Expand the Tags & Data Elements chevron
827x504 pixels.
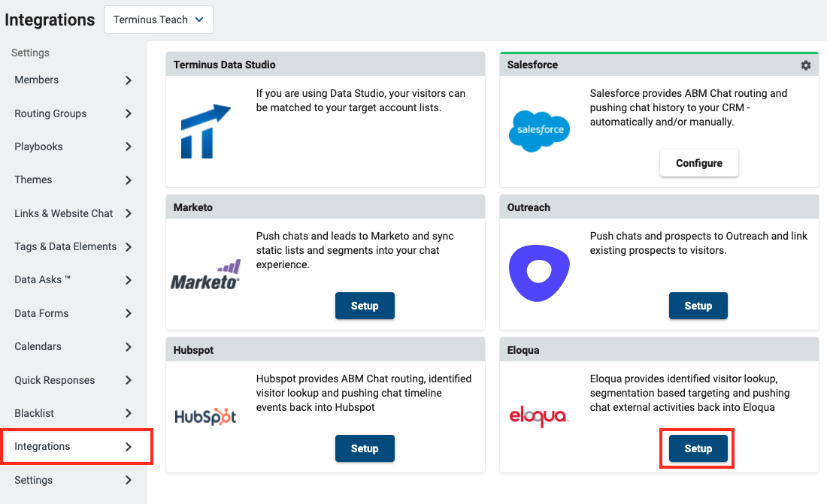click(x=128, y=246)
